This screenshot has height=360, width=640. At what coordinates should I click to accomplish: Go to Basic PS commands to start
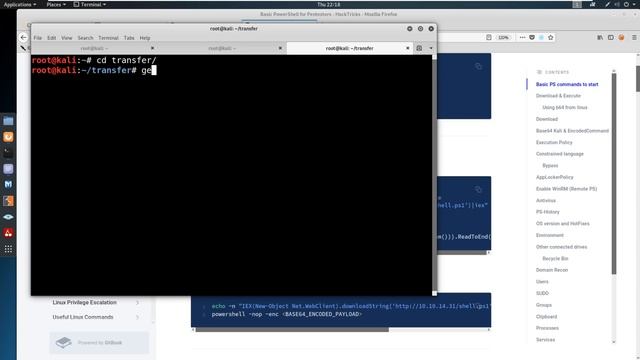click(x=567, y=84)
